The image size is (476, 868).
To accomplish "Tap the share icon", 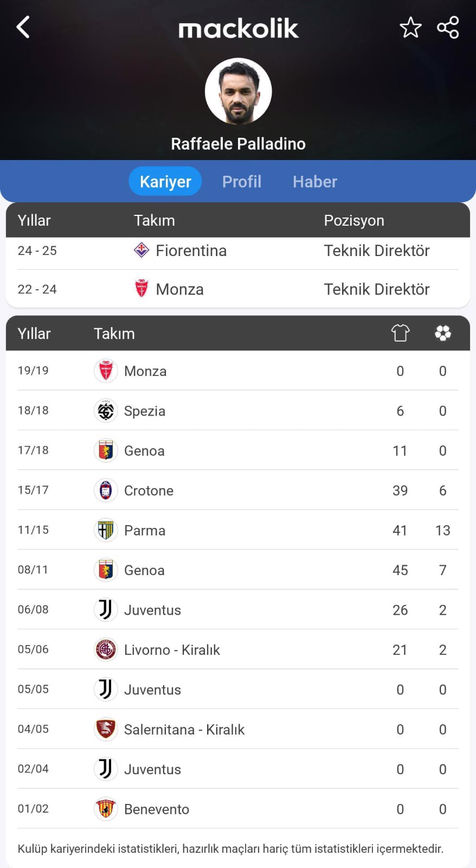I will coord(448,28).
